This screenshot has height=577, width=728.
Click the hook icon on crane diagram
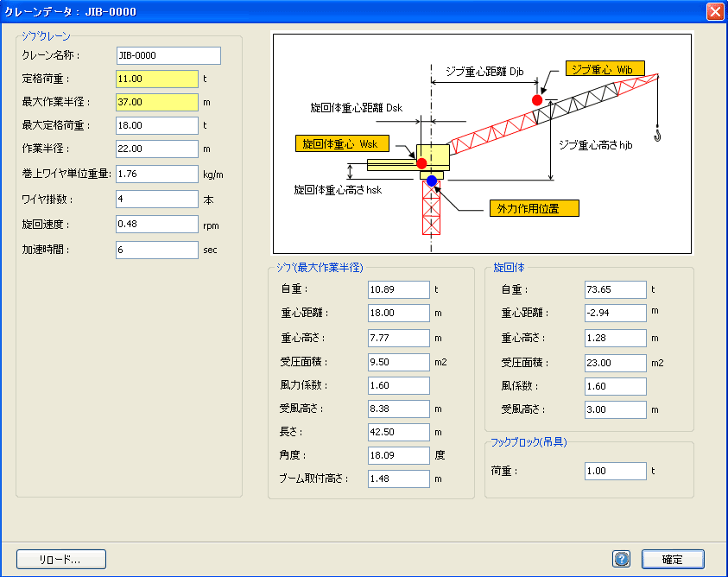[x=657, y=136]
